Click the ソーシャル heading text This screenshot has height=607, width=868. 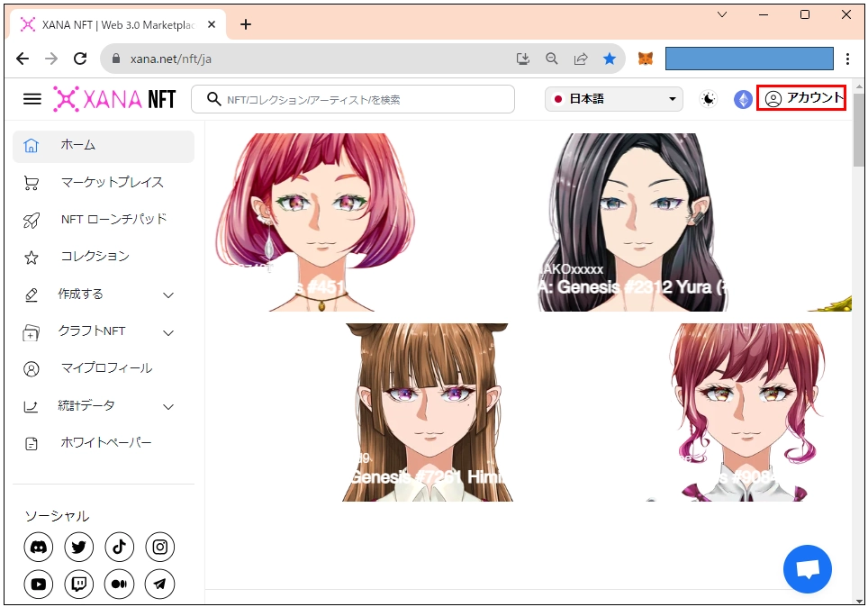tap(57, 516)
